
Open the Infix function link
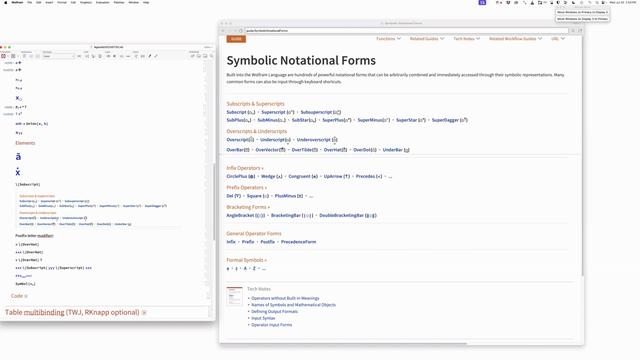coord(231,242)
